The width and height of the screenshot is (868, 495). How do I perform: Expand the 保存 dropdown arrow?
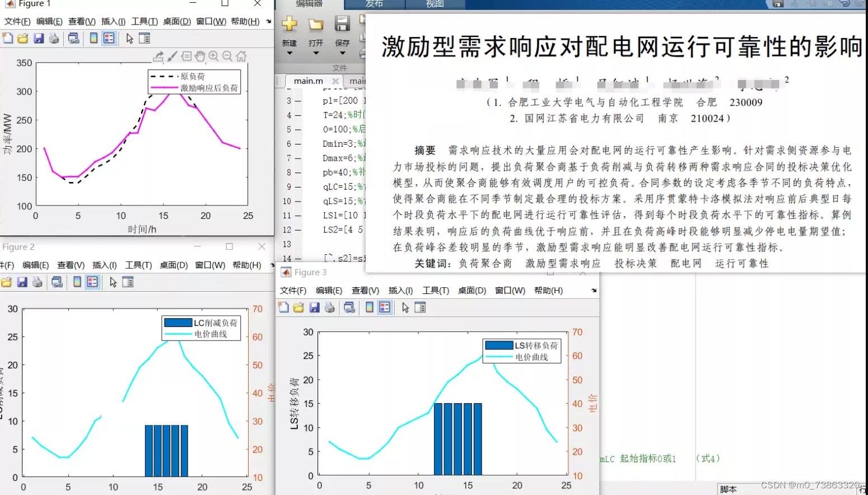342,53
